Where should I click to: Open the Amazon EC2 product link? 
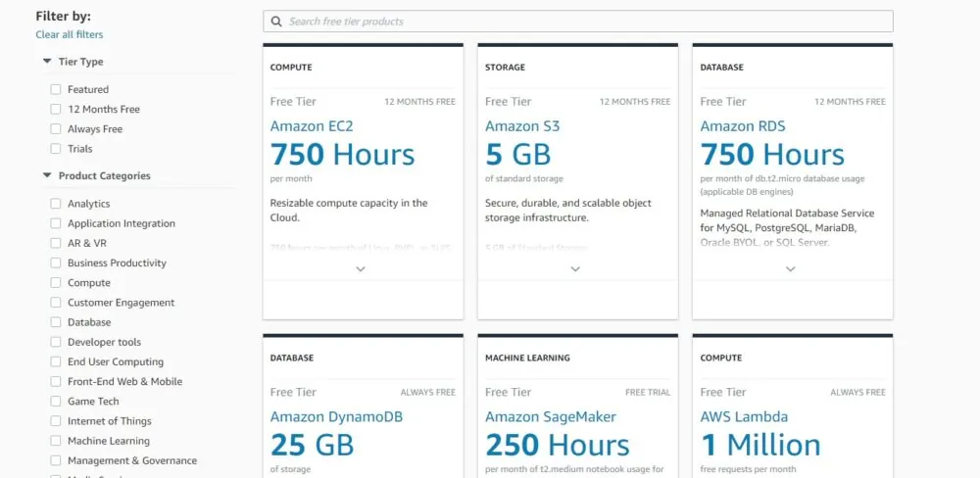point(312,126)
